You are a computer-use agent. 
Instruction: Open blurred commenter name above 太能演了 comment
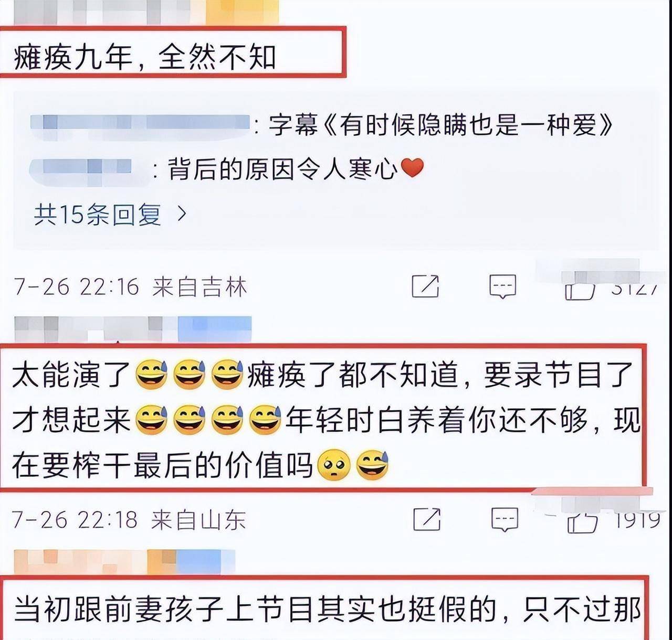pyautogui.click(x=132, y=328)
